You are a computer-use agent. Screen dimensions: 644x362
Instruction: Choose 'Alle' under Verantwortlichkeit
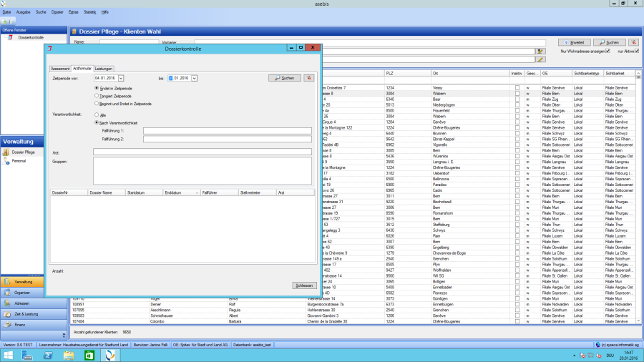coord(97,114)
